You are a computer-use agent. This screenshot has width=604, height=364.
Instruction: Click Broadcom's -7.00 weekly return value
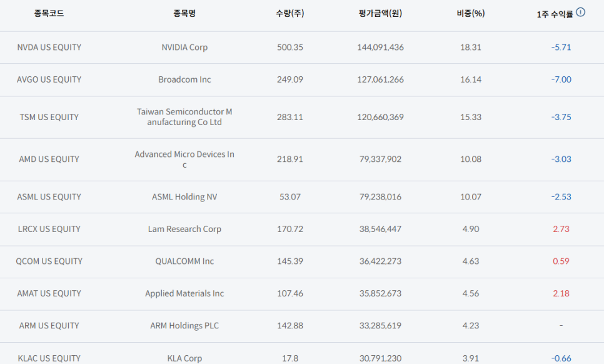561,79
